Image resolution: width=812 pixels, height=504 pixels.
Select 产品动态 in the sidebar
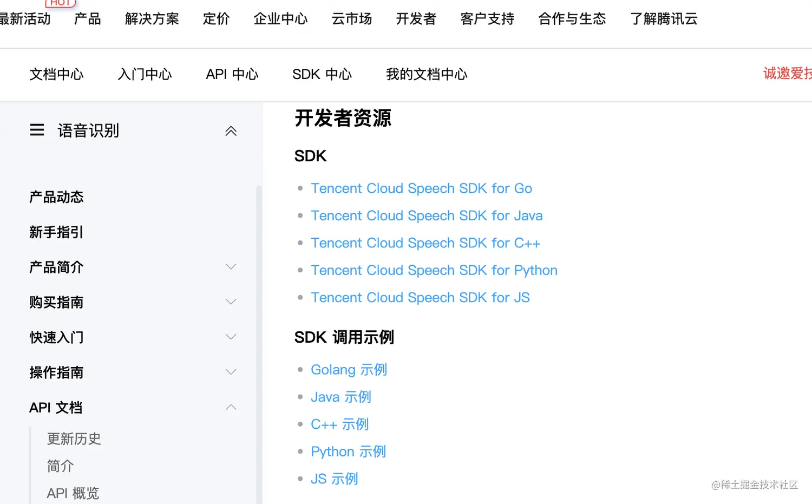(56, 197)
